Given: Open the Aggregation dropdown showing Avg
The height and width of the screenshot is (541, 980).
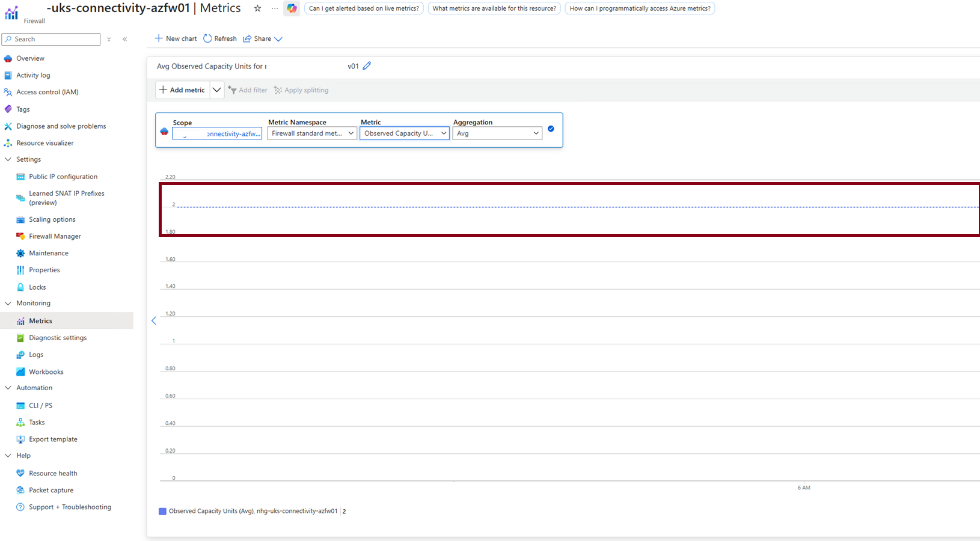Looking at the screenshot, I should point(497,133).
